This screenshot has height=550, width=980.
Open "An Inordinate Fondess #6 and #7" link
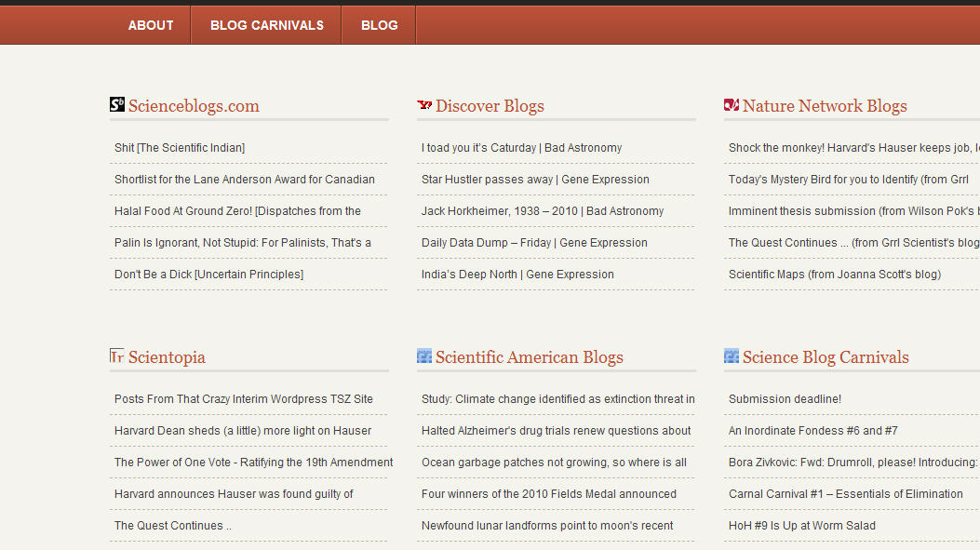point(812,431)
